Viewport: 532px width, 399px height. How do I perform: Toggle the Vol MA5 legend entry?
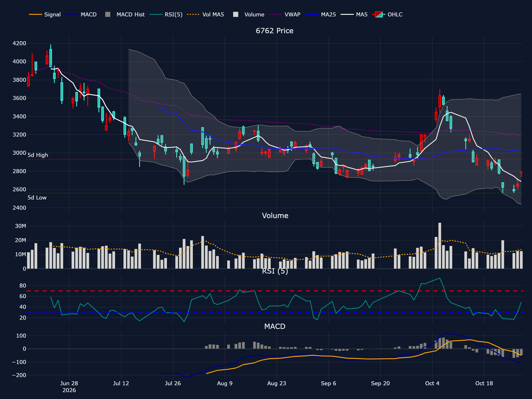[206, 14]
